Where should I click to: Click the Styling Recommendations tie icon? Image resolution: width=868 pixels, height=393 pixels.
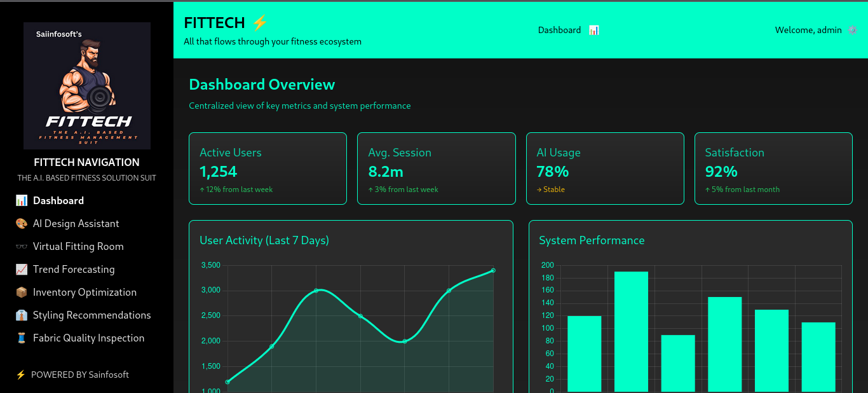coord(22,315)
